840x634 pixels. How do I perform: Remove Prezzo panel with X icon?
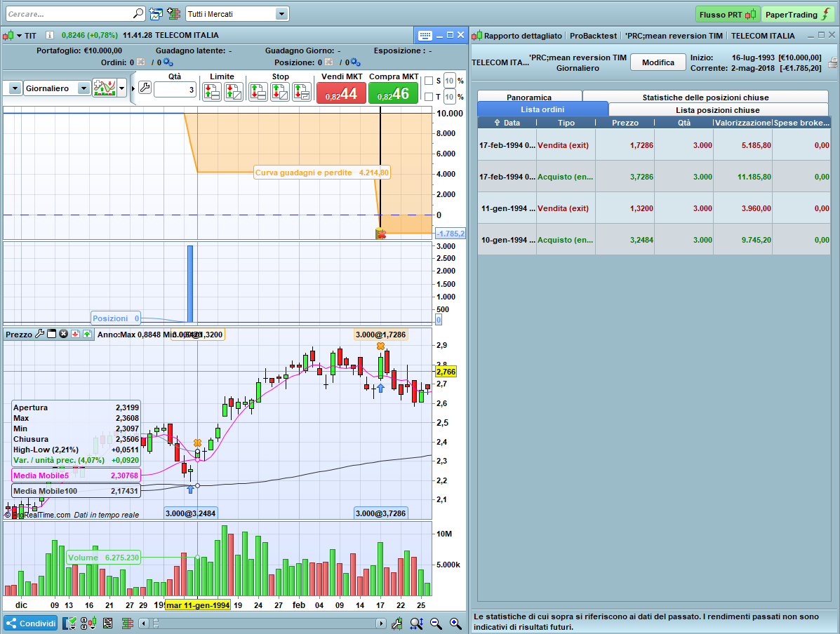click(x=63, y=334)
